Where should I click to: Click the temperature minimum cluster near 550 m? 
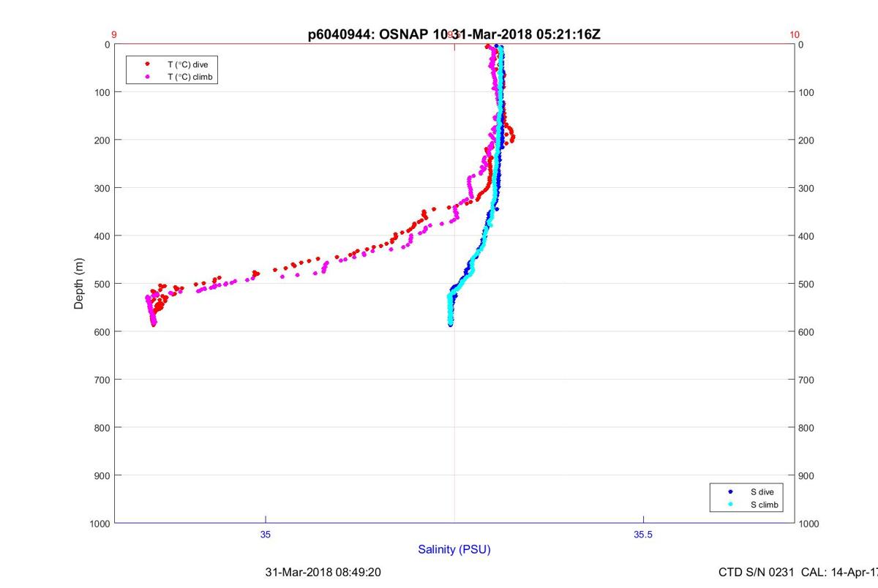[x=155, y=307]
